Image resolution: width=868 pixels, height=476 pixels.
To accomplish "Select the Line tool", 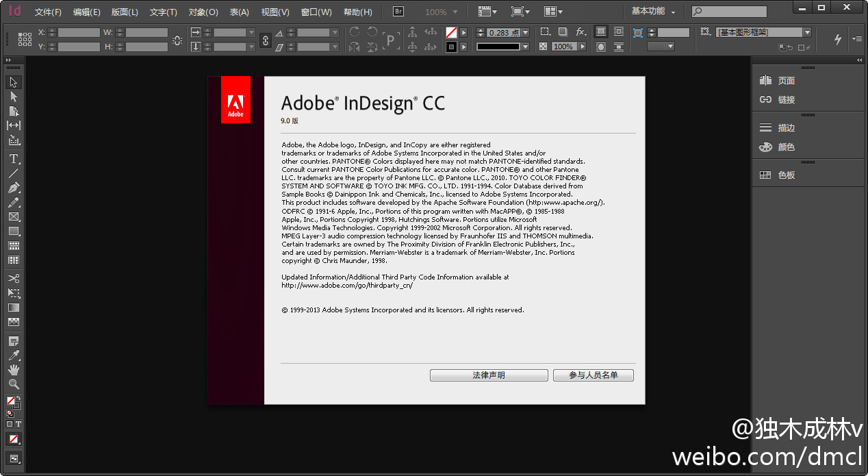I will (14, 173).
